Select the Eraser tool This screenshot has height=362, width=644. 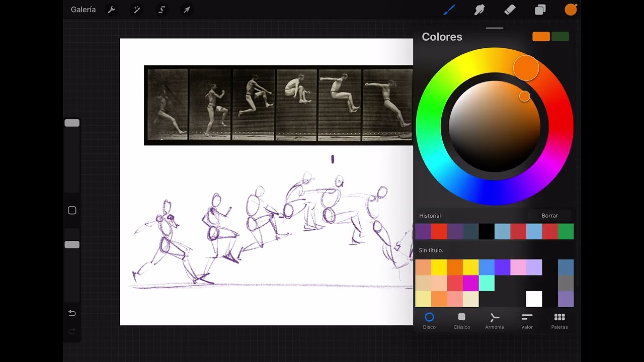[510, 10]
